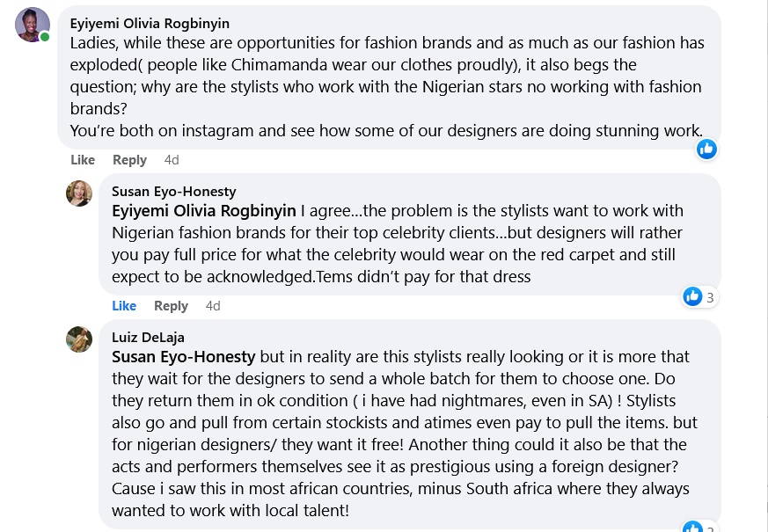
Task: Open Eyiyemi Olivia Rogbinyin's name link above her comment
Action: pyautogui.click(x=150, y=24)
